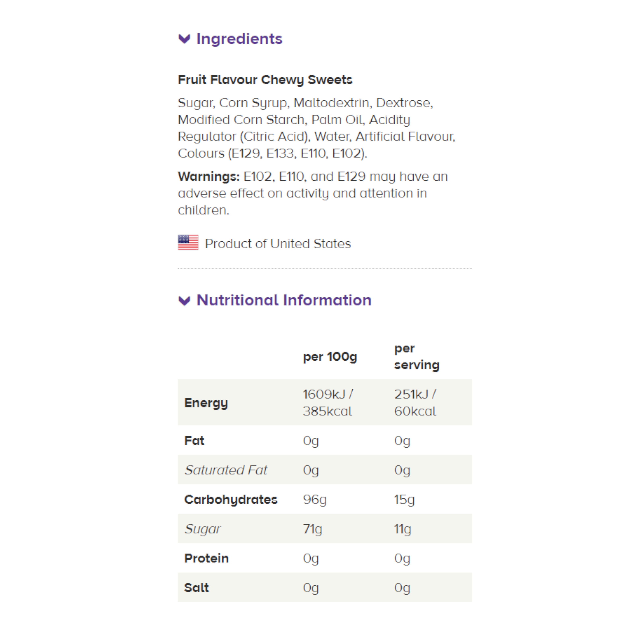Click the Ingredients heading text
The image size is (644, 644).
(x=239, y=39)
